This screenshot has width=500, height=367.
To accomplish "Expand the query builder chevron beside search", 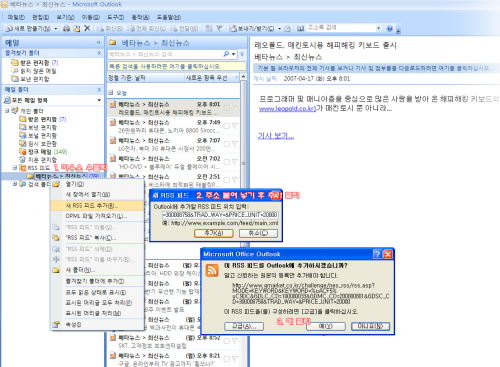I will coord(242,54).
